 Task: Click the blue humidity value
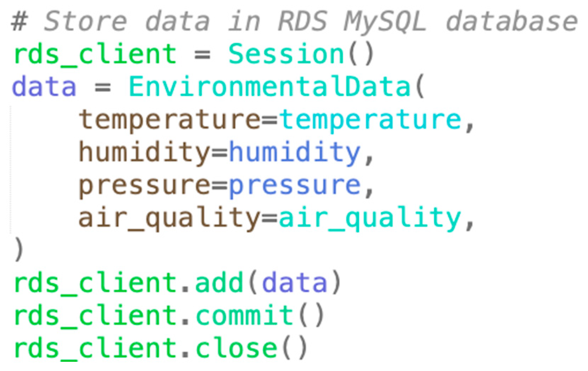tap(295, 152)
